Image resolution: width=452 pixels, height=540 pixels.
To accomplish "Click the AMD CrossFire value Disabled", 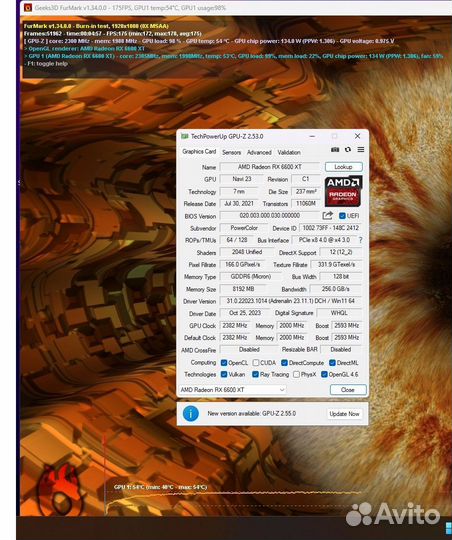I will pos(249,350).
